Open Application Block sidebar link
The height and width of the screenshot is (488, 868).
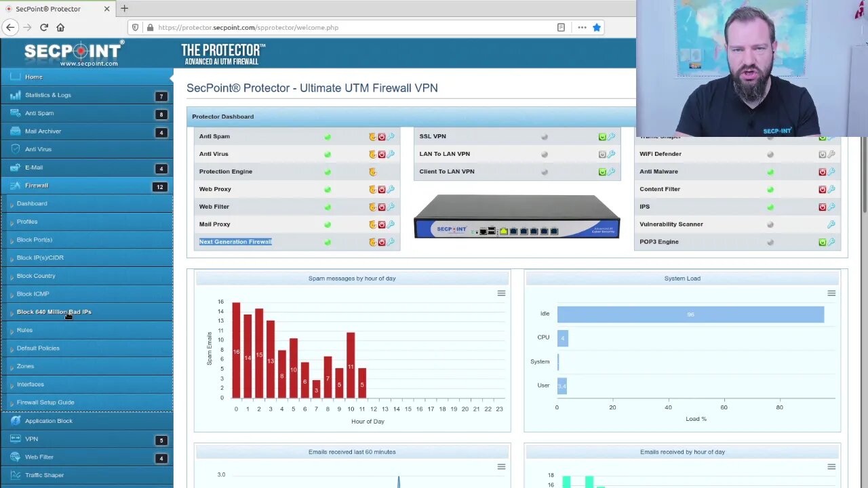tap(87, 421)
